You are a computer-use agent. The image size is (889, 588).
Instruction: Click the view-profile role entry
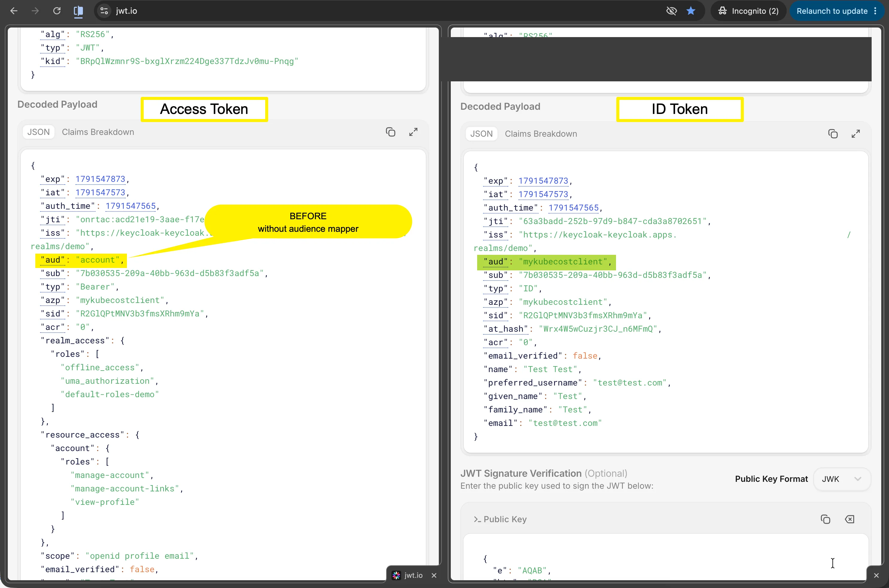pyautogui.click(x=105, y=502)
